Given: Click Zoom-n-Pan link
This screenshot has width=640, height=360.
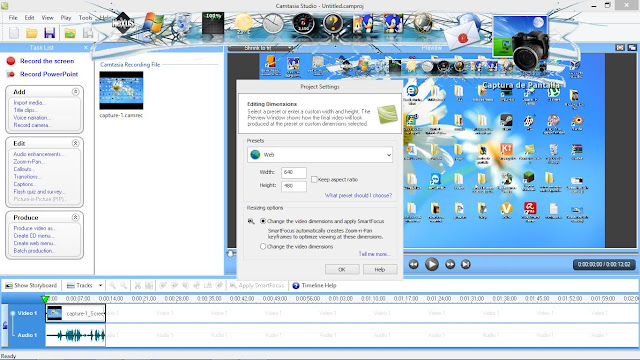Looking at the screenshot, I should click(29, 162).
